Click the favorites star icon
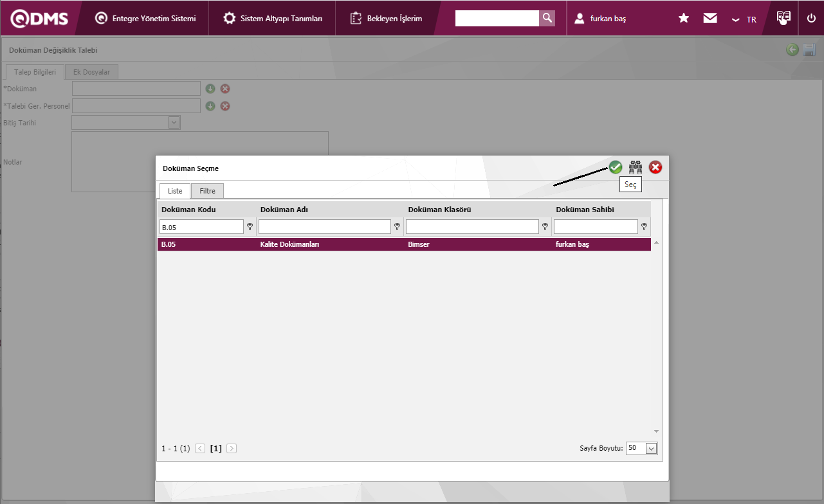Image resolution: width=824 pixels, height=504 pixels. (x=684, y=18)
